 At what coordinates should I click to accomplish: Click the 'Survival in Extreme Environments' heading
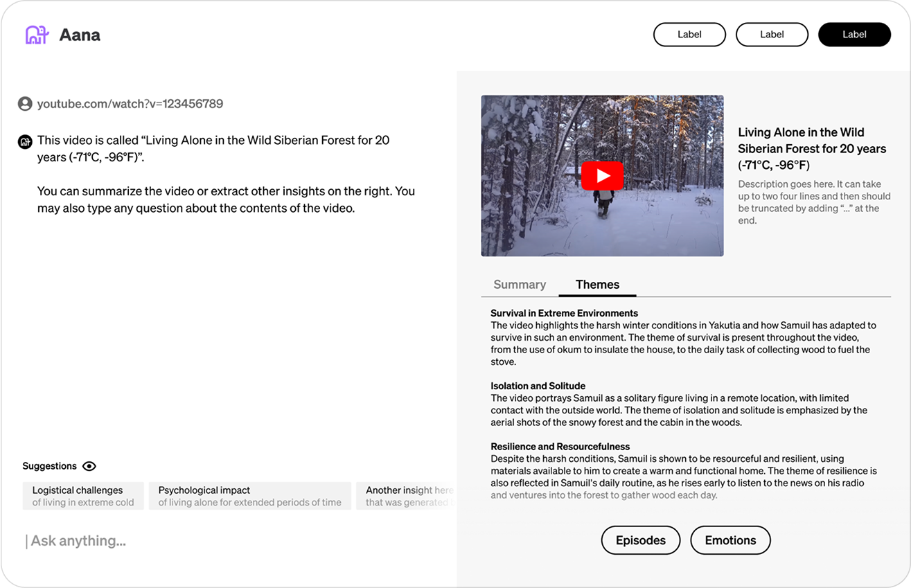[x=565, y=313]
